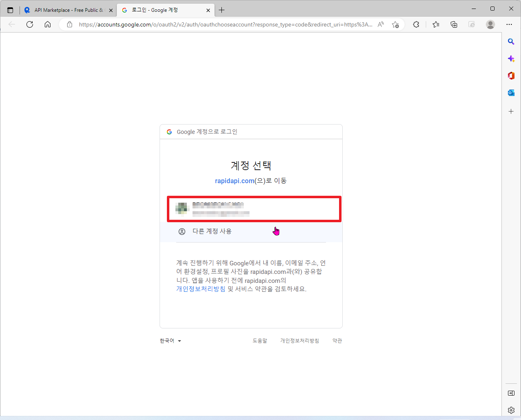Open Microsoft 365 sidebar icon
The height and width of the screenshot is (420, 521).
[511, 76]
